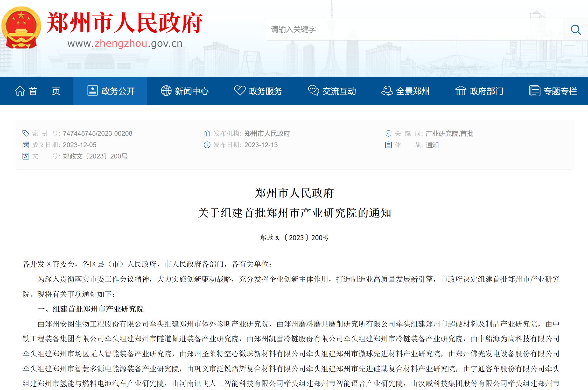Click the heart icon for 政务服务

tap(240, 91)
